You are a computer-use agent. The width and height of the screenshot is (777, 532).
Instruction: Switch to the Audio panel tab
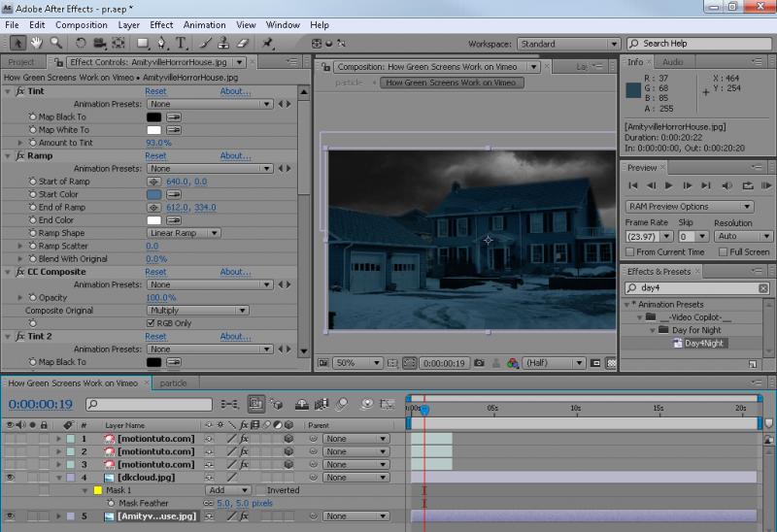672,62
